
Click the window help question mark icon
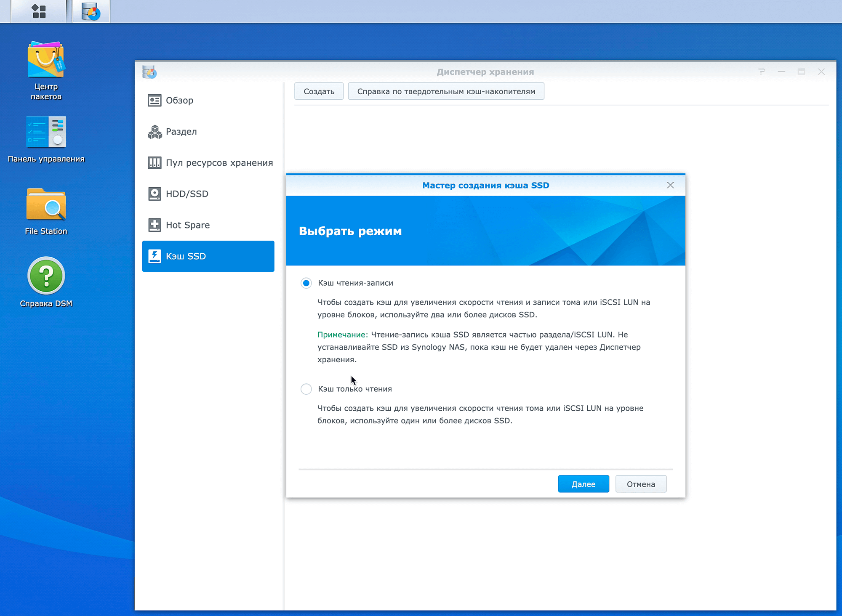point(761,72)
